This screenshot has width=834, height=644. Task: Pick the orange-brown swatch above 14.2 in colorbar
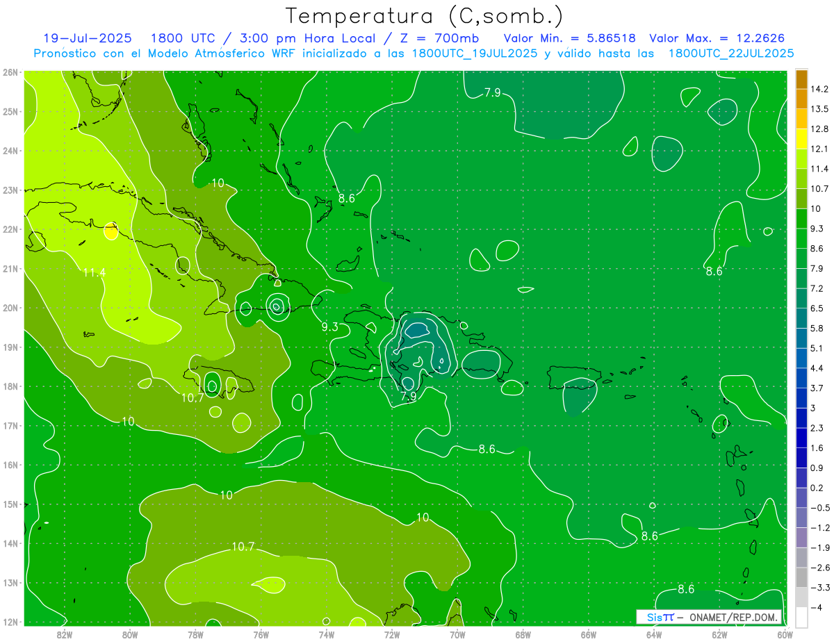[801, 79]
